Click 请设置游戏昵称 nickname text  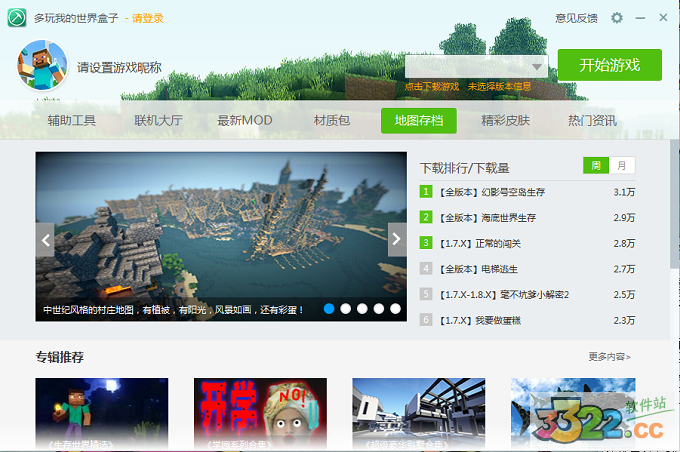(119, 67)
